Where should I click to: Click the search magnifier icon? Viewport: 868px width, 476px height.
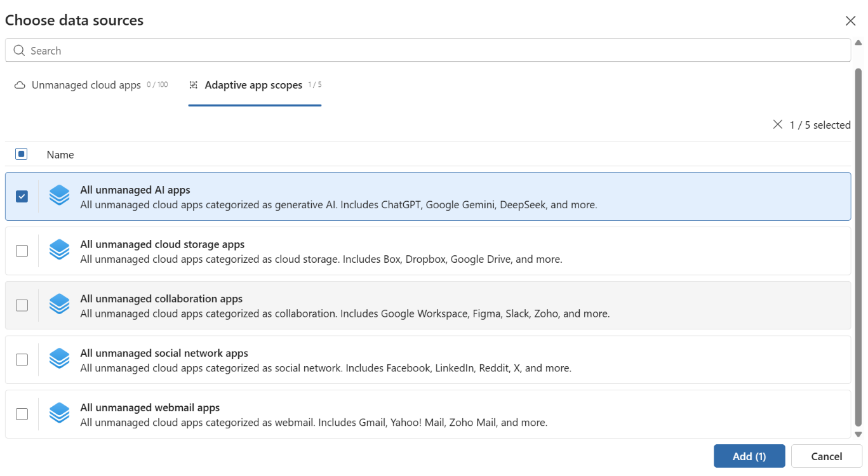tap(19, 51)
